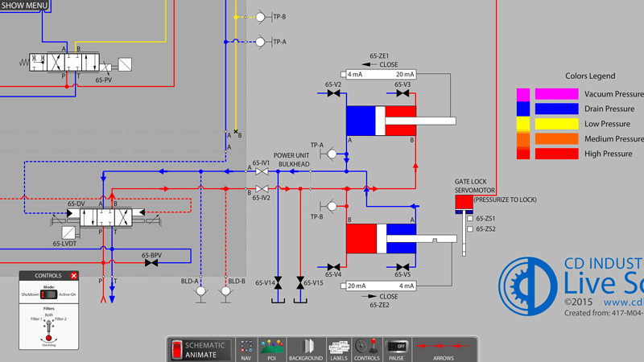
Task: Show flow ARROWS via toolbar icon
Action: tap(444, 350)
